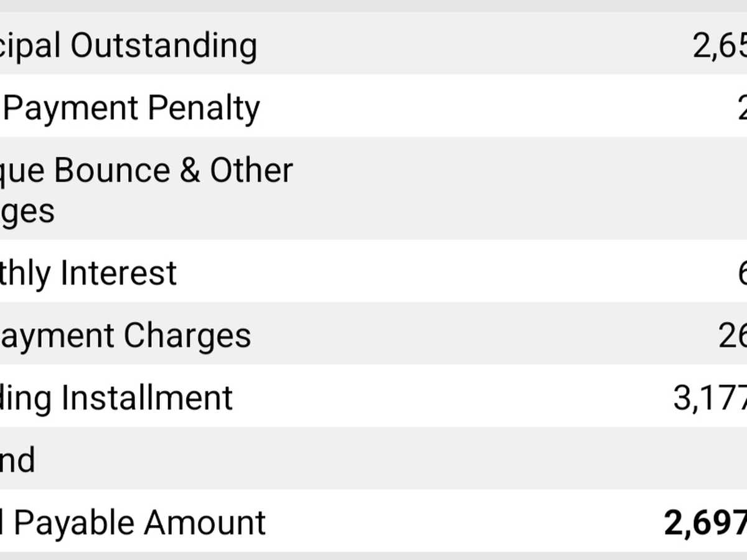This screenshot has width=747, height=560.
Task: Select the Payment Penalty label
Action: 131,108
